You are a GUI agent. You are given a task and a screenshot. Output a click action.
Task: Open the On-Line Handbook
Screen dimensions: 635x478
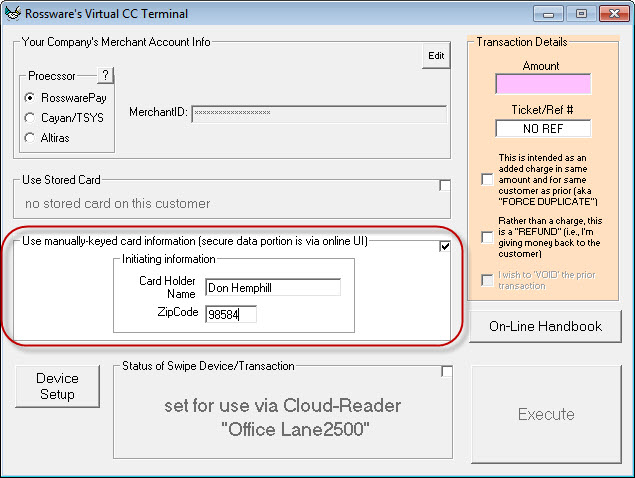(545, 326)
